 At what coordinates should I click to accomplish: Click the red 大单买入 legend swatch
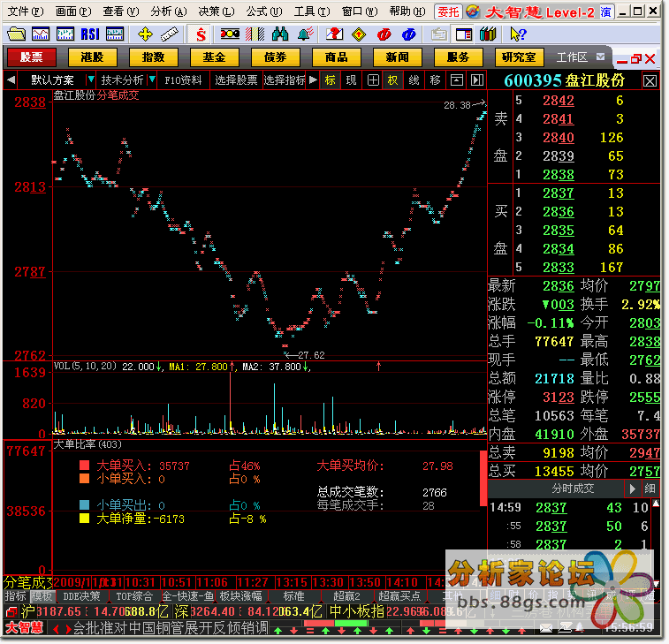pos(85,466)
